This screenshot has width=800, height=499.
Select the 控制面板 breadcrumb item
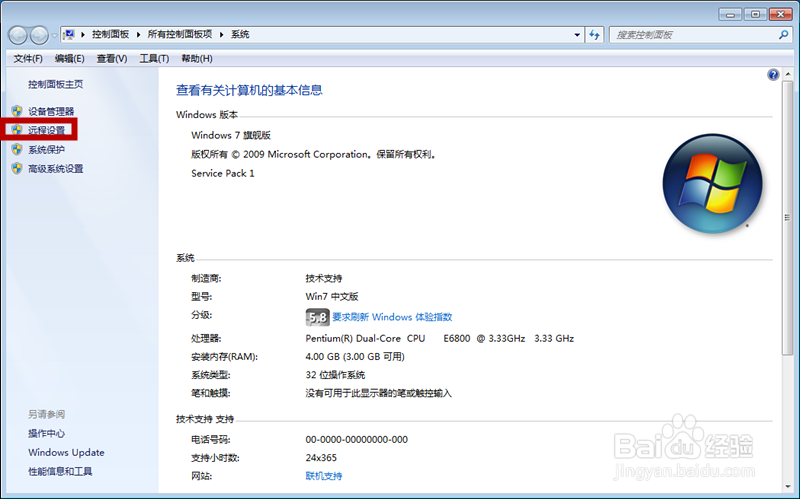[110, 35]
